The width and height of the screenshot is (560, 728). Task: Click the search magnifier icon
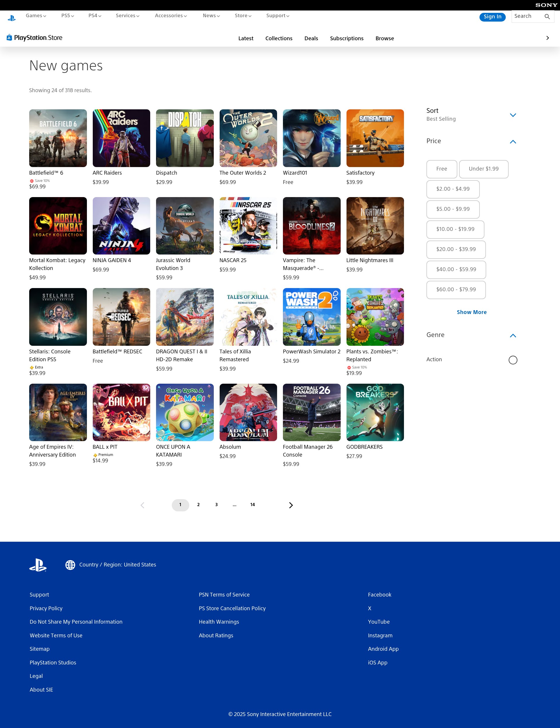[x=547, y=17]
